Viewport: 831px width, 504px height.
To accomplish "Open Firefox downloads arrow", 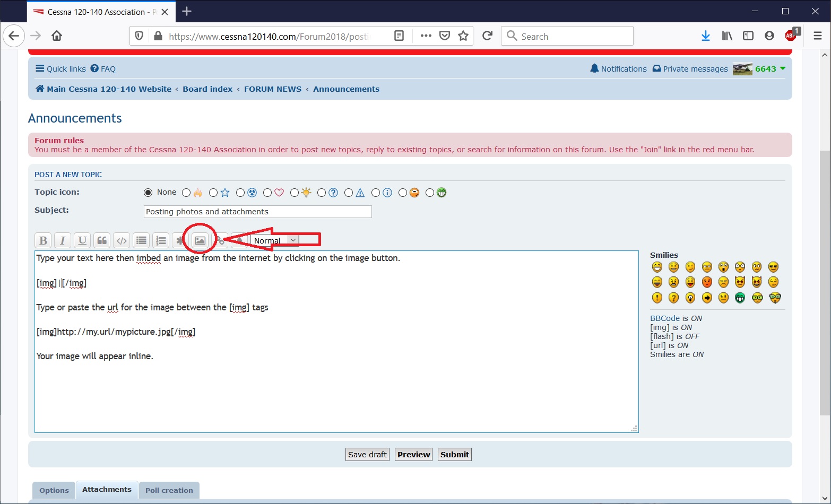I will click(706, 36).
